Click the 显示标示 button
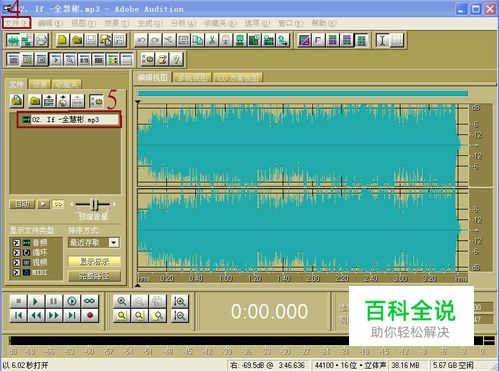 pyautogui.click(x=94, y=261)
